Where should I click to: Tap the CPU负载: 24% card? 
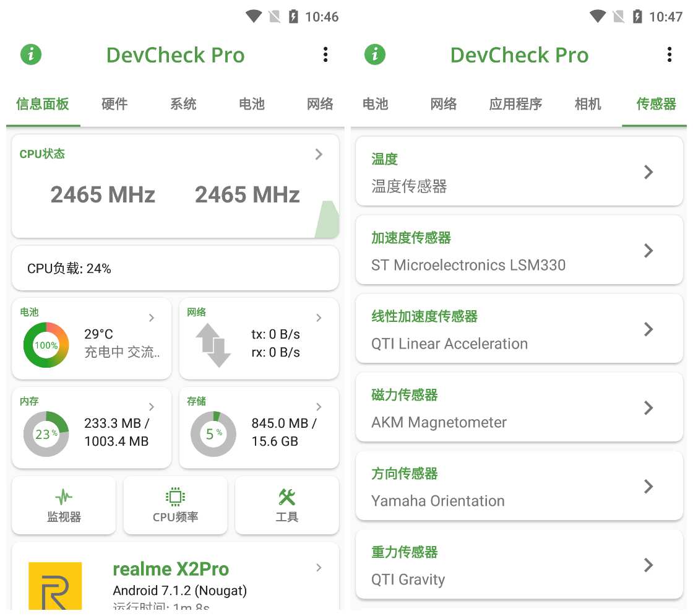[x=175, y=268]
